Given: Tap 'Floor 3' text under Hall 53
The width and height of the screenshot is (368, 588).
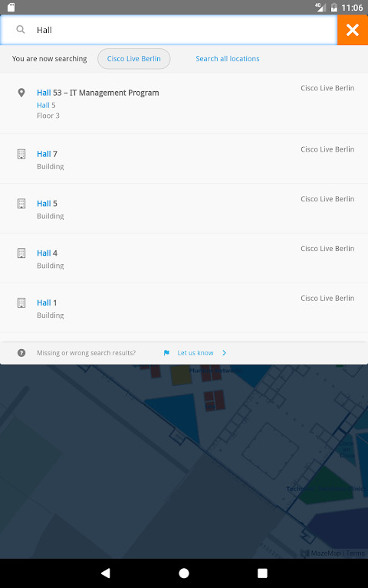Looking at the screenshot, I should (48, 116).
